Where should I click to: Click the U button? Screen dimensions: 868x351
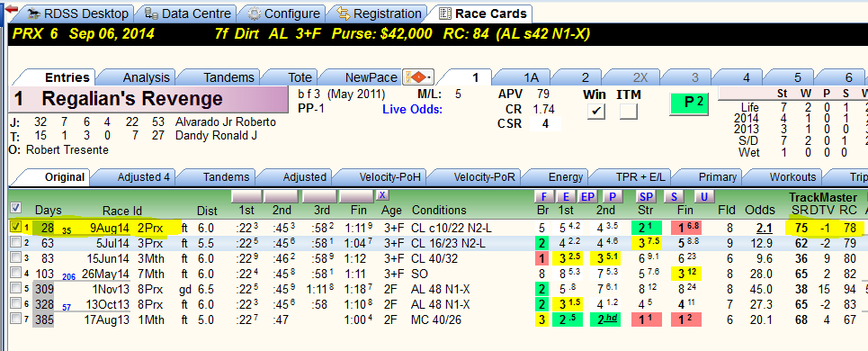[x=704, y=196]
